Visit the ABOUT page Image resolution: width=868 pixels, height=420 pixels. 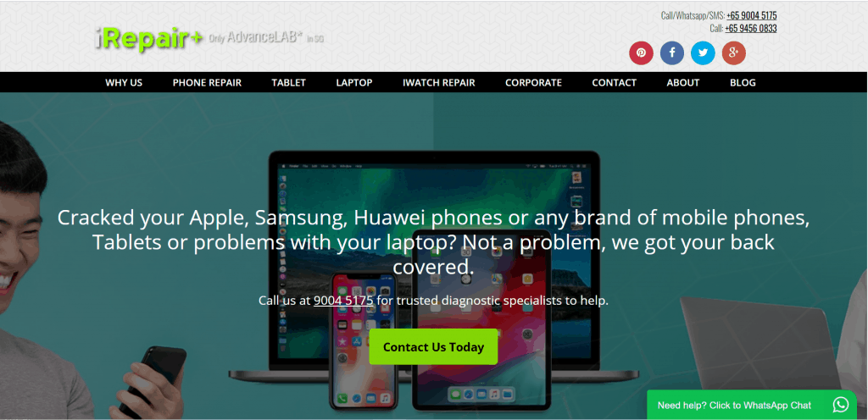[683, 83]
